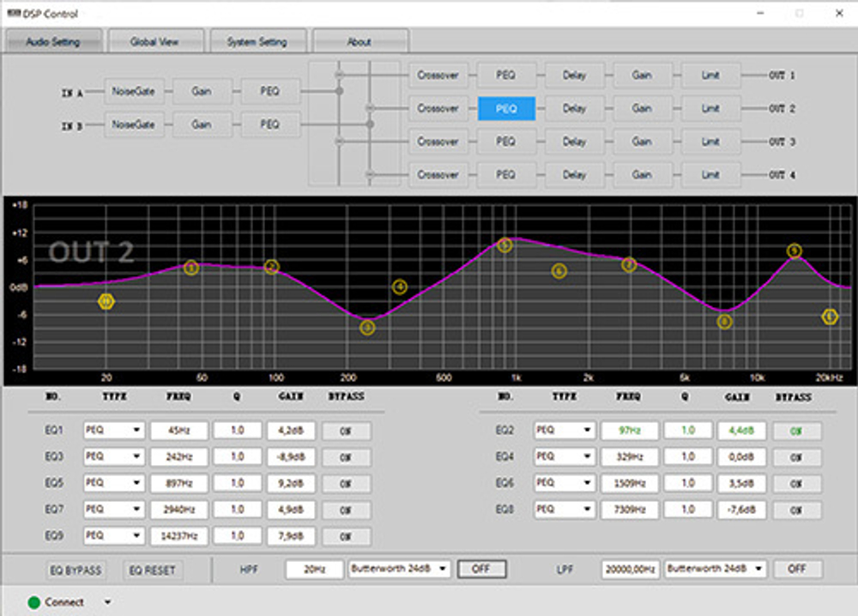Turn on the HPF filter switch
Screen dimensions: 858x616
[x=481, y=569]
